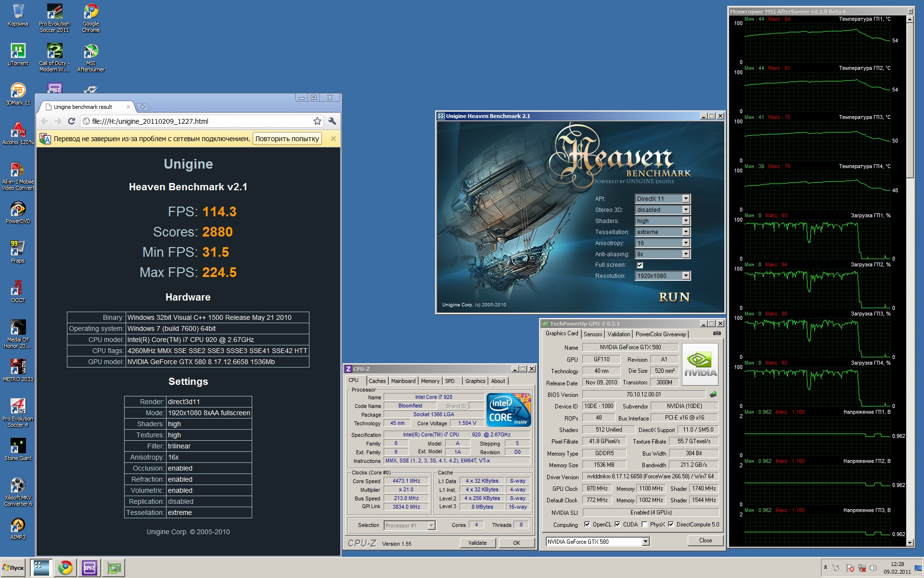Open the 3DMark 11 desktop icon
Screen dimensions: 924x578
tap(18, 94)
